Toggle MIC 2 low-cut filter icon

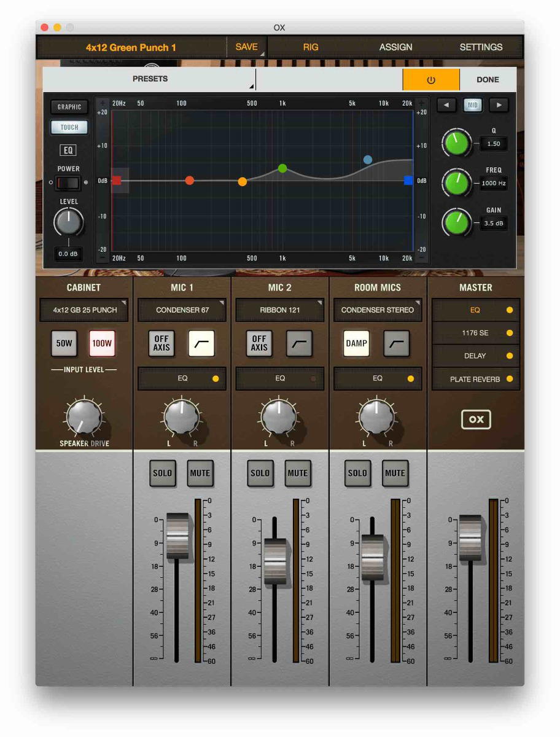[x=299, y=343]
